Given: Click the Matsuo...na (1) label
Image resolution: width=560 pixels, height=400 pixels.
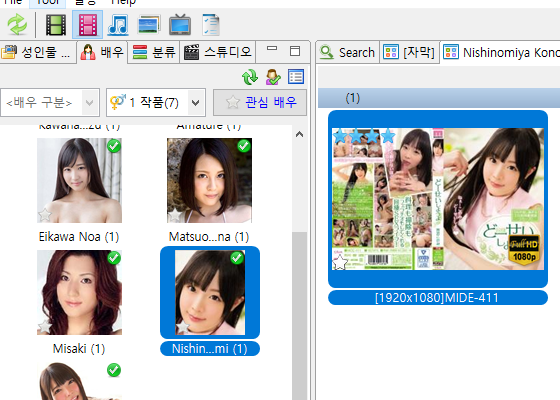Looking at the screenshot, I should 209,237.
